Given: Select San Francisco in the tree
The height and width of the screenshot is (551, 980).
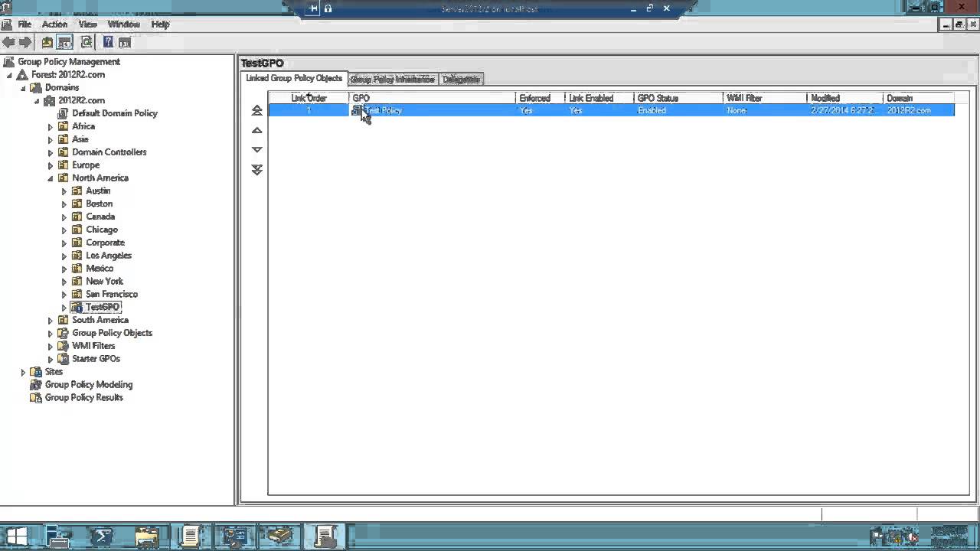Looking at the screenshot, I should pyautogui.click(x=112, y=295).
